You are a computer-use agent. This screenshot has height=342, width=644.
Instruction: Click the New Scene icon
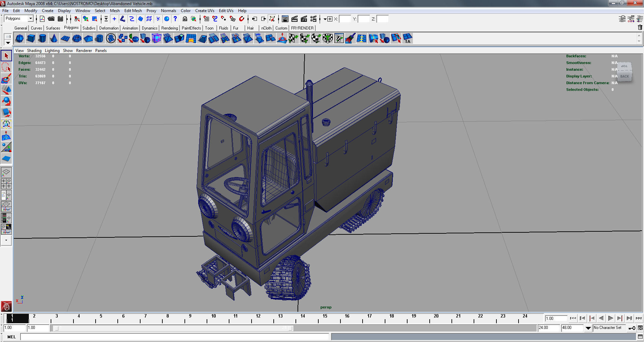click(x=42, y=19)
